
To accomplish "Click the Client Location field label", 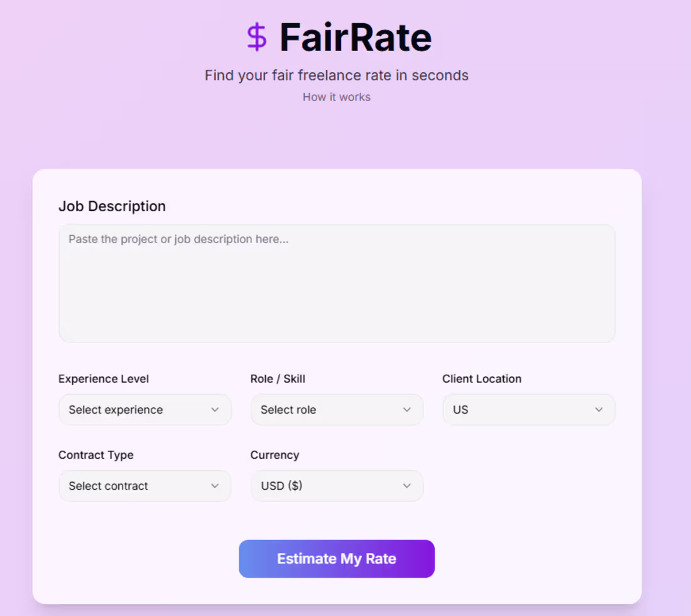I will 482,379.
